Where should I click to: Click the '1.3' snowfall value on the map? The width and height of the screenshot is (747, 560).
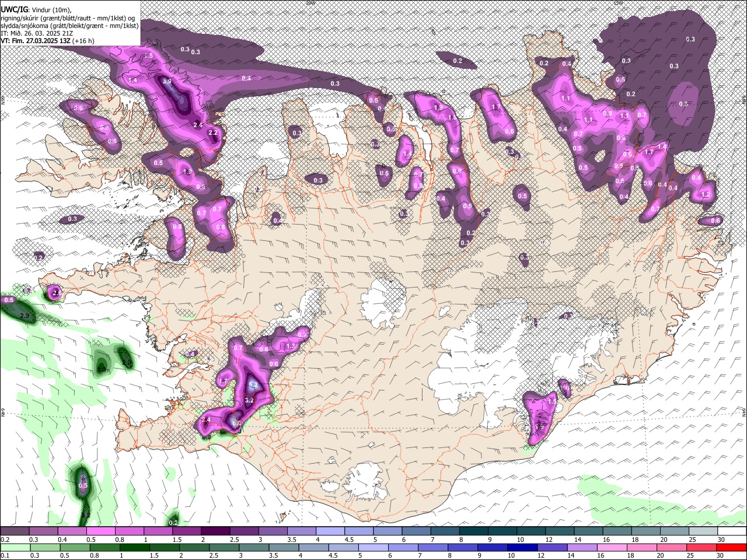click(291, 346)
